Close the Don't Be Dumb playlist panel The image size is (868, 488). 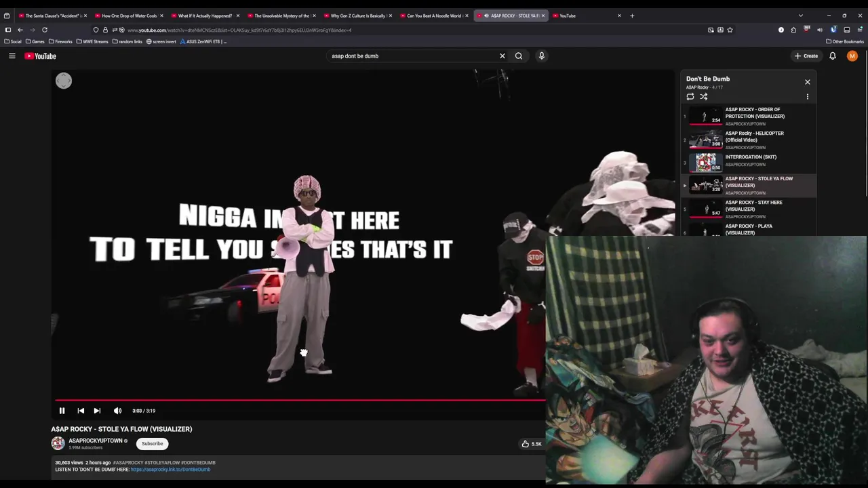click(808, 82)
